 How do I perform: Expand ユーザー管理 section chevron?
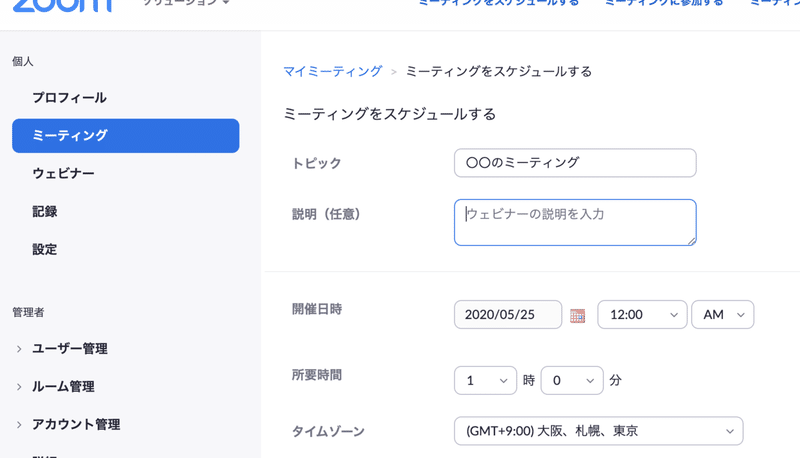pyautogui.click(x=19, y=349)
